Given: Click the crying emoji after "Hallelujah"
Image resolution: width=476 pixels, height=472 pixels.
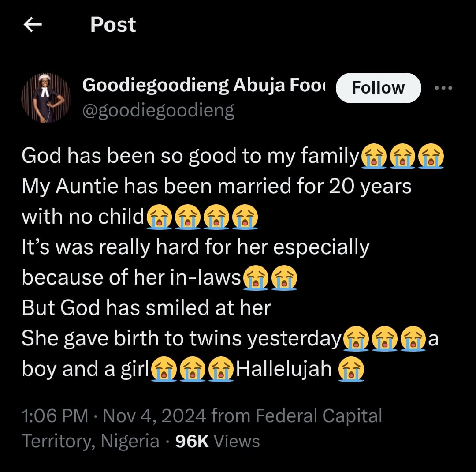Looking at the screenshot, I should [x=351, y=370].
